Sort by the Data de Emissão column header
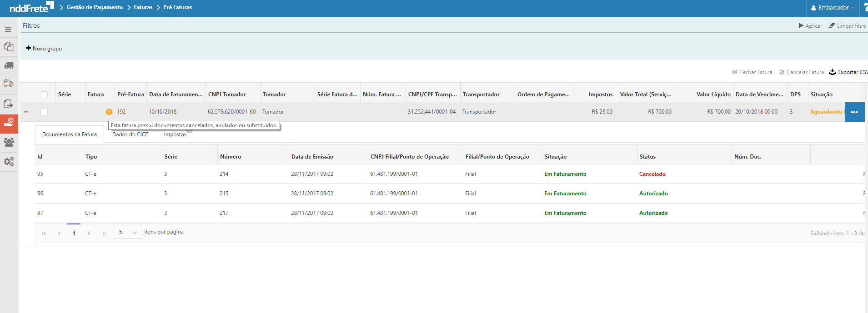The width and height of the screenshot is (868, 313). click(x=312, y=157)
